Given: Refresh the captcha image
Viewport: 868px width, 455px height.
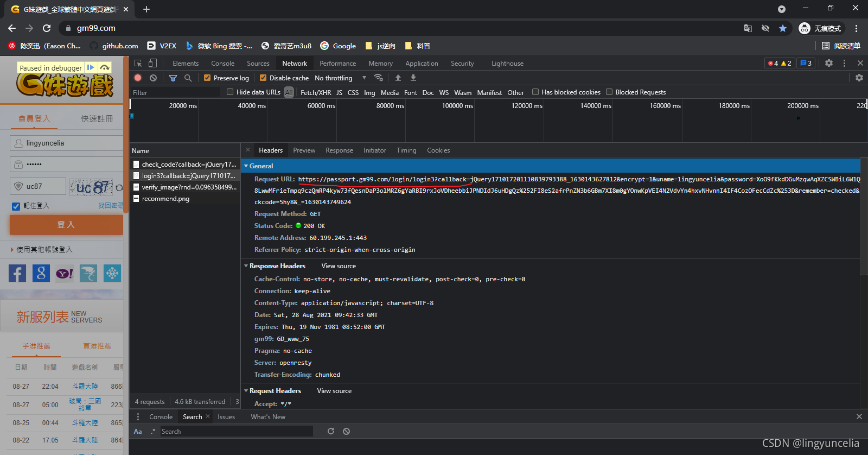Looking at the screenshot, I should point(119,187).
